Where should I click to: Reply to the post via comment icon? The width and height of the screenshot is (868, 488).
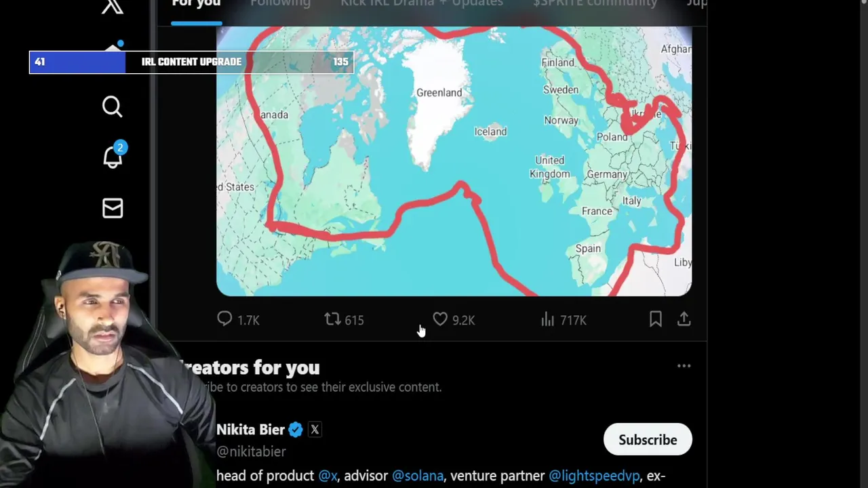(x=224, y=319)
